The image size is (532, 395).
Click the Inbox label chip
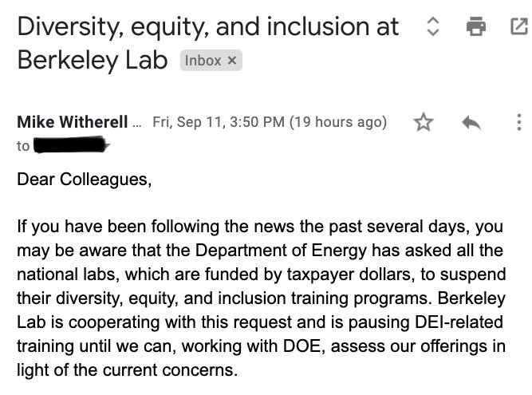[203, 61]
